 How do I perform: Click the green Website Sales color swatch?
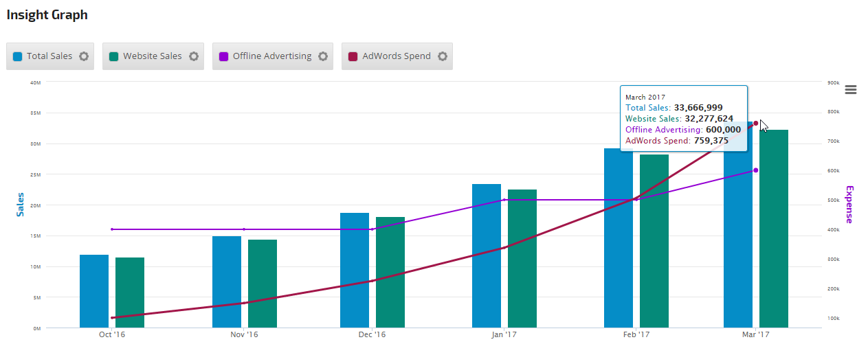[114, 56]
